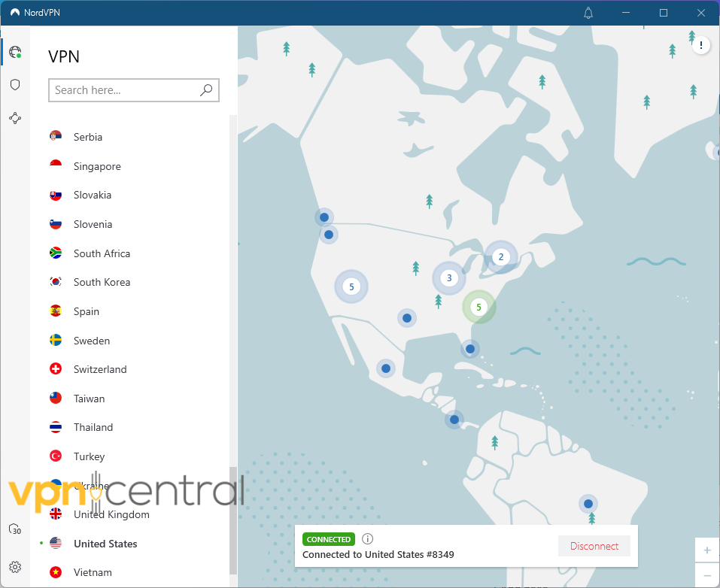The height and width of the screenshot is (588, 720).
Task: Zoom in the map with plus button
Action: pos(706,550)
